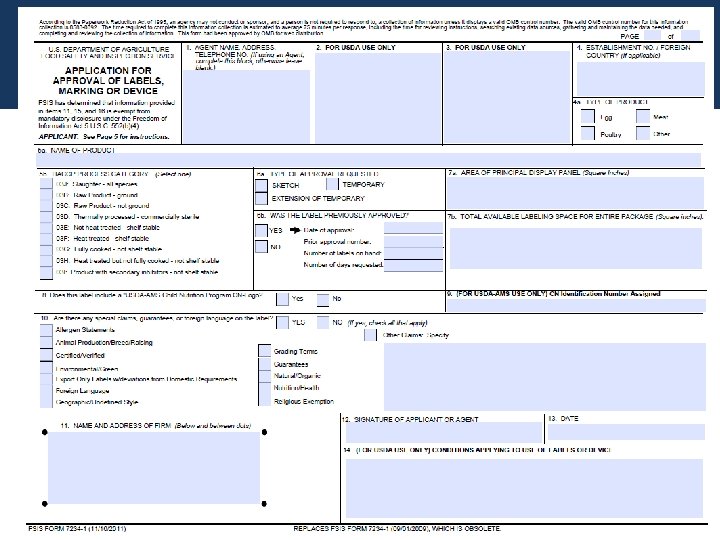720x540 pixels.
Task: Check the Egg product type box
Action: coord(587,117)
